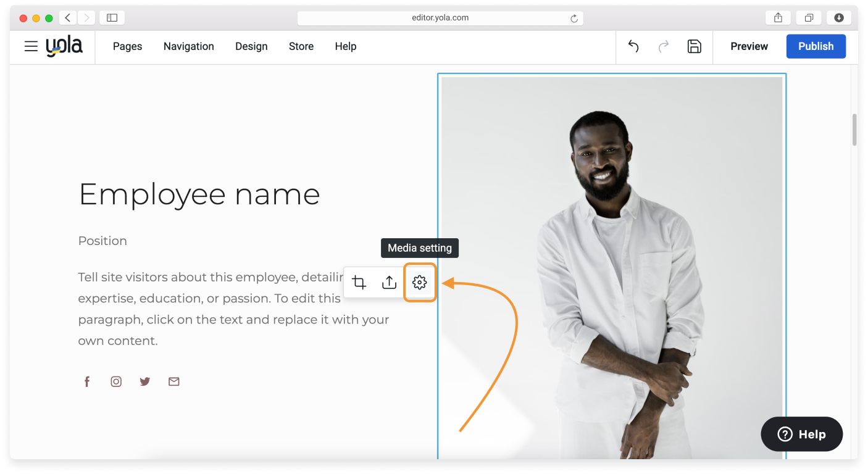868x474 pixels.
Task: Redo the last change
Action: pyautogui.click(x=663, y=46)
